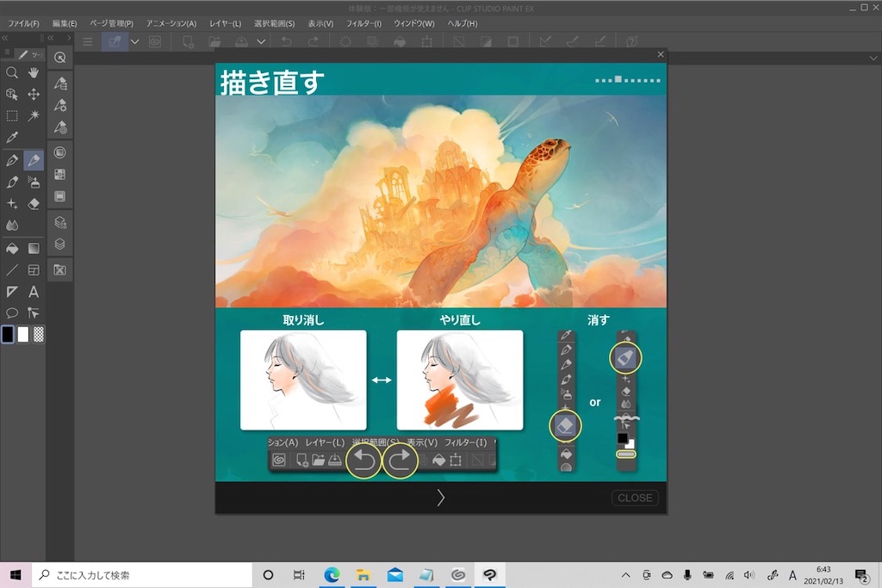Open the Quick Access palette icon
This screenshot has height=588, width=882.
(x=60, y=58)
